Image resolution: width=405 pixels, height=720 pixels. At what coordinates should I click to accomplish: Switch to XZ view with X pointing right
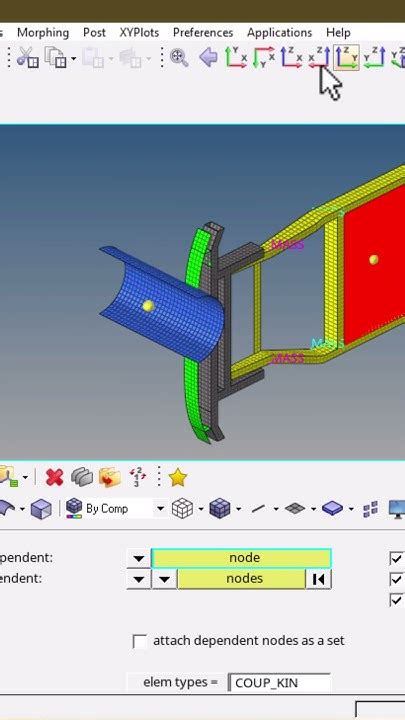(x=291, y=58)
